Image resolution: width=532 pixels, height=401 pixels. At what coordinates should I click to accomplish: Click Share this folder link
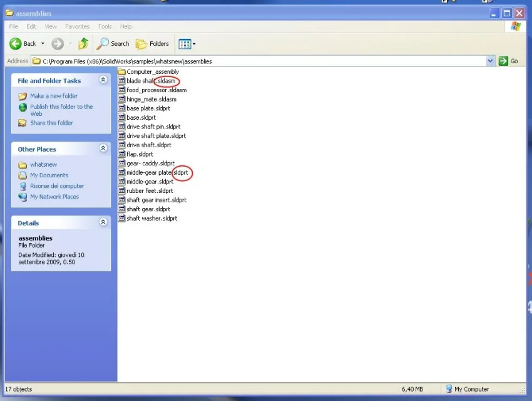click(51, 123)
